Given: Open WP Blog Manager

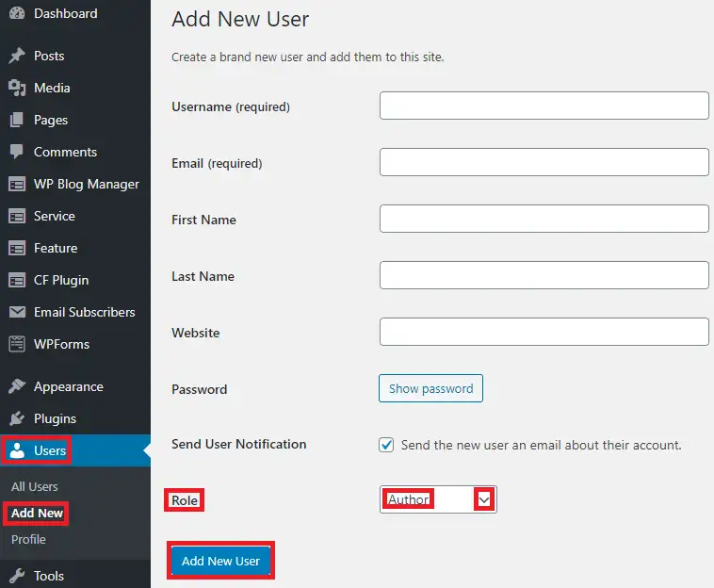Looking at the screenshot, I should click(x=87, y=184).
